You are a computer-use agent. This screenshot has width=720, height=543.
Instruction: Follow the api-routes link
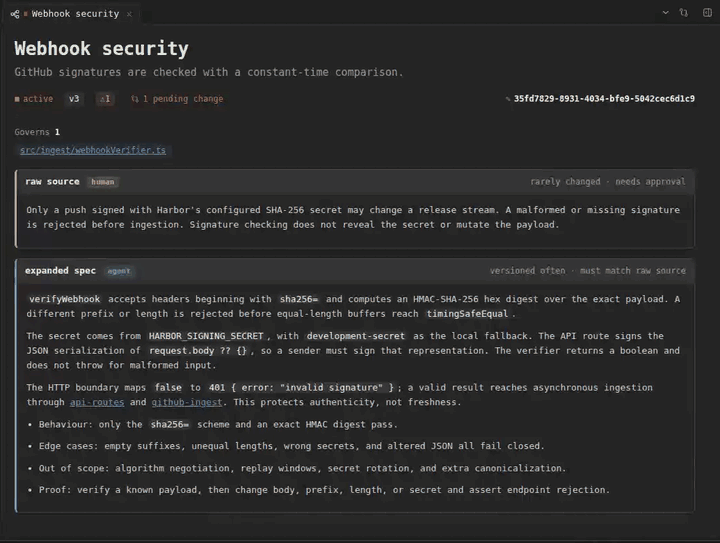point(97,402)
